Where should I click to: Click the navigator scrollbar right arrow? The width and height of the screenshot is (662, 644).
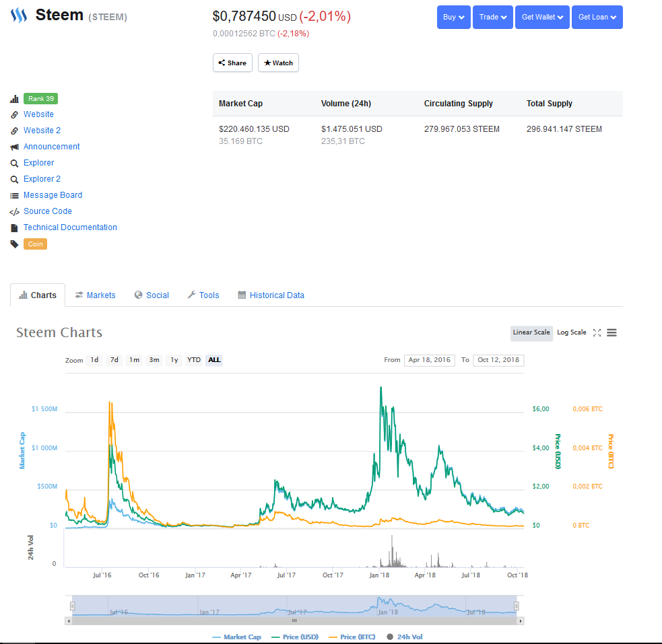coord(521,621)
